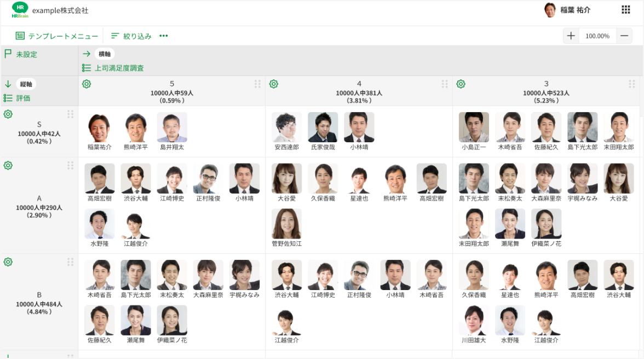
Task: Click drag handle of column 3
Action: [x=632, y=84]
